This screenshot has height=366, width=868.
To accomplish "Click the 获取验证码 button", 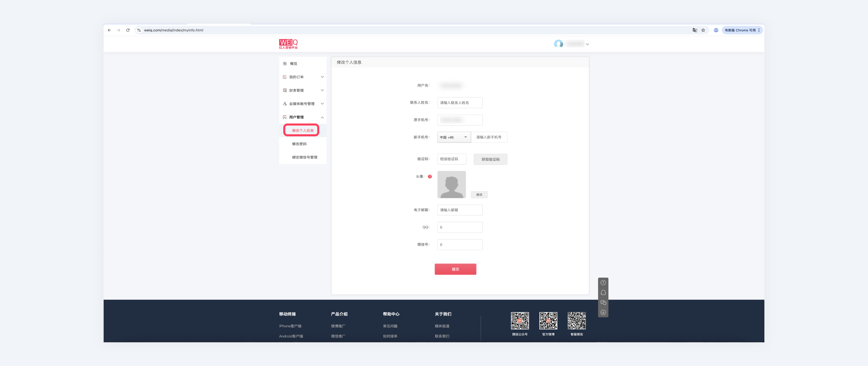I will coord(490,159).
